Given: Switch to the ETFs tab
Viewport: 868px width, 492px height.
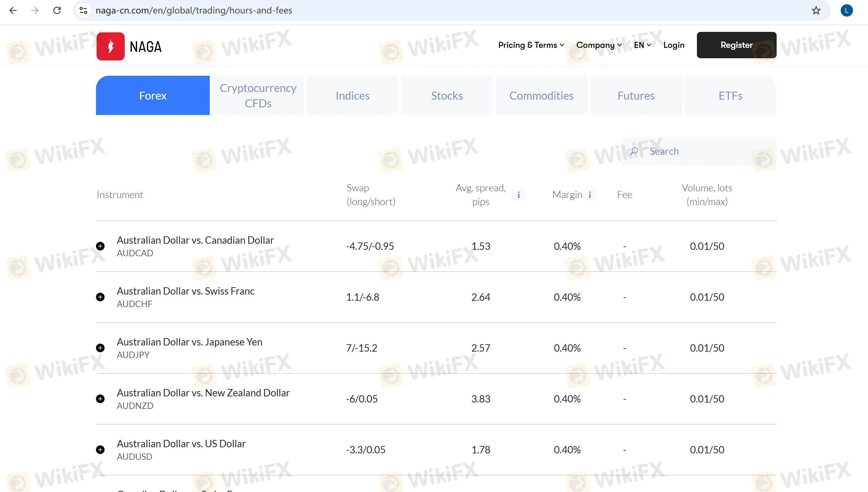Looking at the screenshot, I should pyautogui.click(x=730, y=95).
